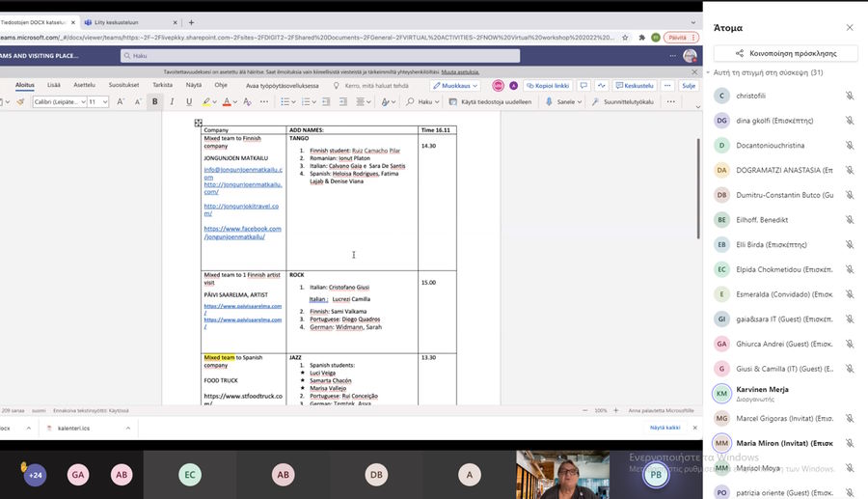Bookmark page with the star icon
Viewport: 868px width, 499px height.
pos(624,37)
